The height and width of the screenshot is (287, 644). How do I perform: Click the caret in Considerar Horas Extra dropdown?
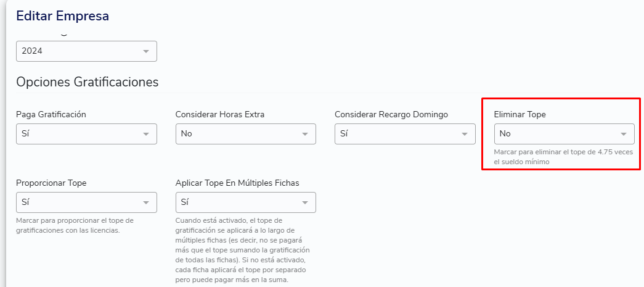tap(305, 134)
